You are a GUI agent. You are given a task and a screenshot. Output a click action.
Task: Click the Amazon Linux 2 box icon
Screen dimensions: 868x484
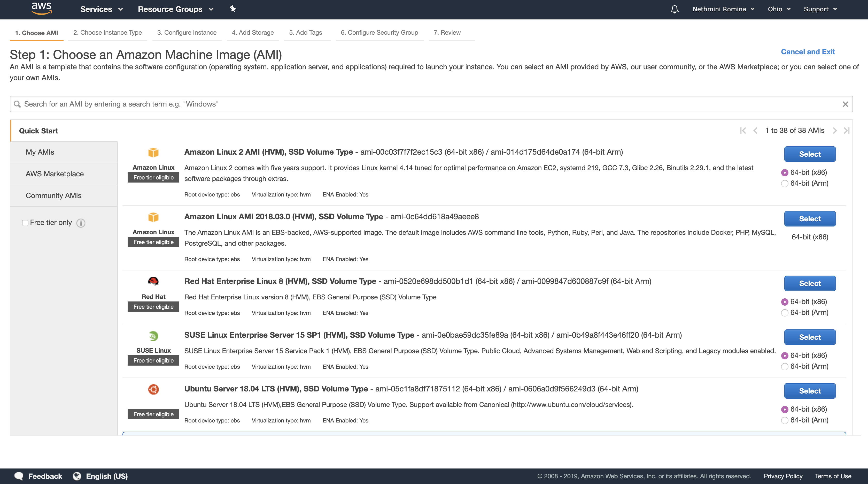[153, 153]
